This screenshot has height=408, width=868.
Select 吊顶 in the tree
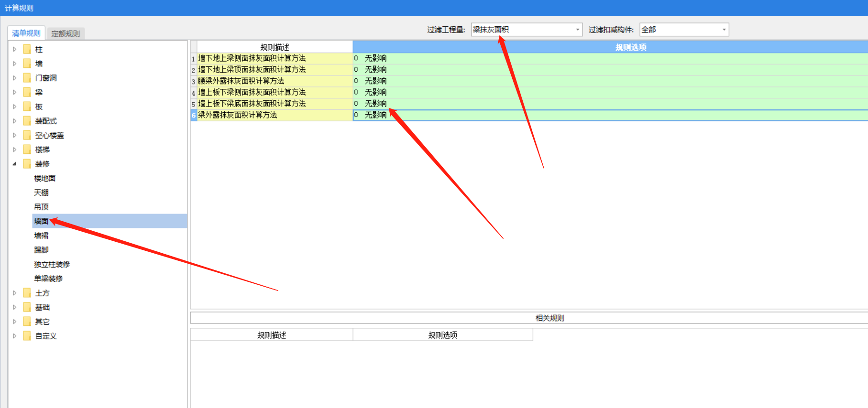click(x=41, y=207)
